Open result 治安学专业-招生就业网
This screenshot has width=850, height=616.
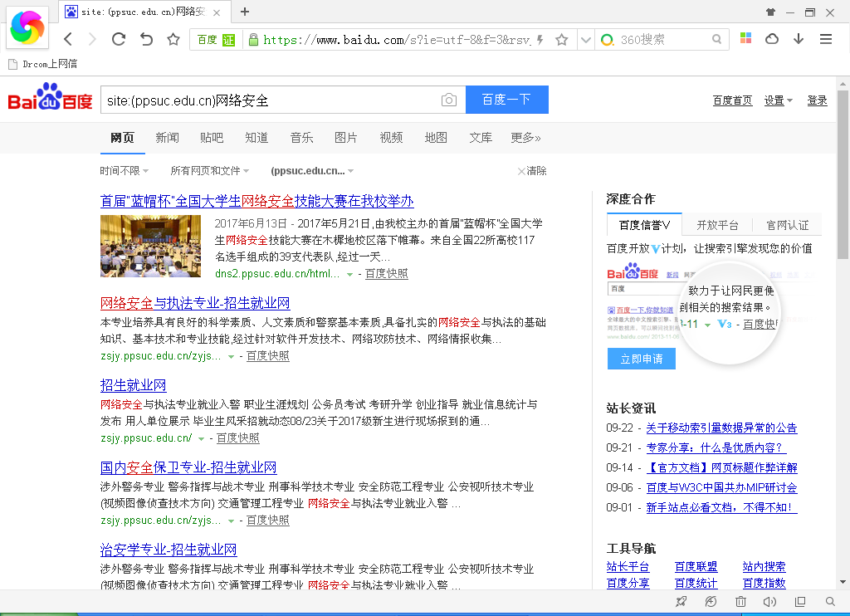(x=169, y=550)
